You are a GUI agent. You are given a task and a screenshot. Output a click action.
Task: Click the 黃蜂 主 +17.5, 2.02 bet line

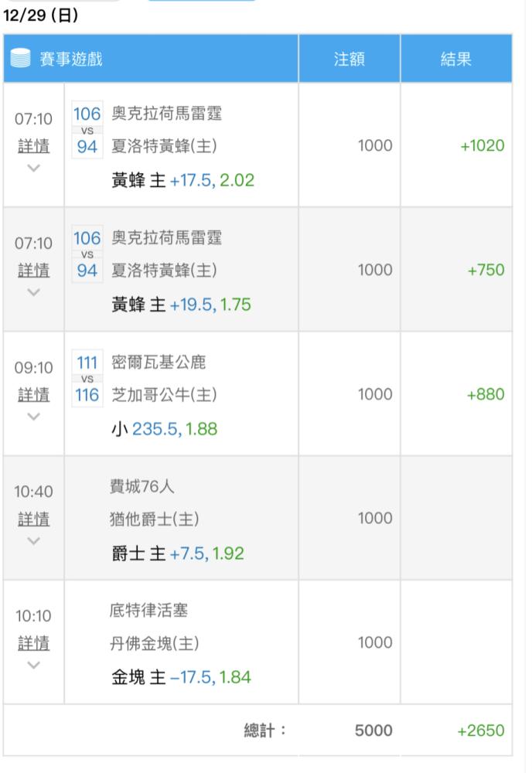[183, 180]
